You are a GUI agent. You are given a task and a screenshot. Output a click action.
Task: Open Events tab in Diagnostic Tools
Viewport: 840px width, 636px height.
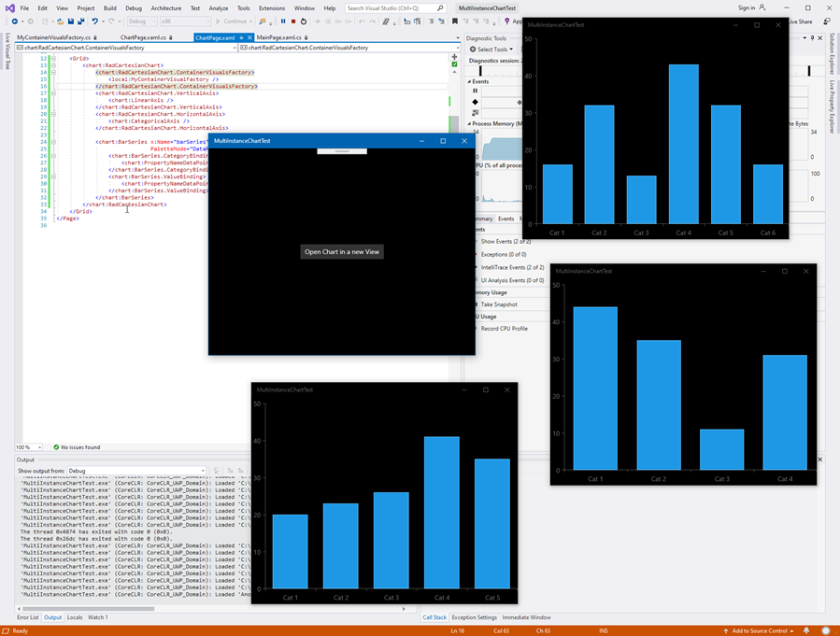click(x=505, y=219)
